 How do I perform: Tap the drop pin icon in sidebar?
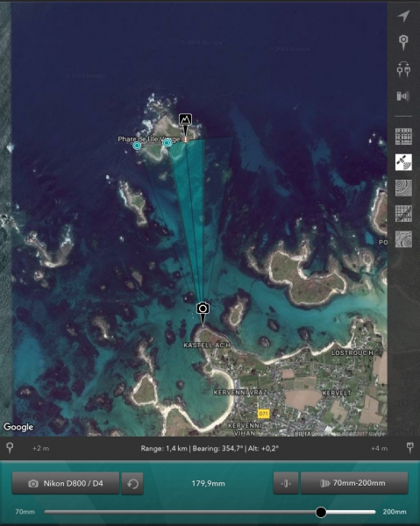[x=403, y=43]
